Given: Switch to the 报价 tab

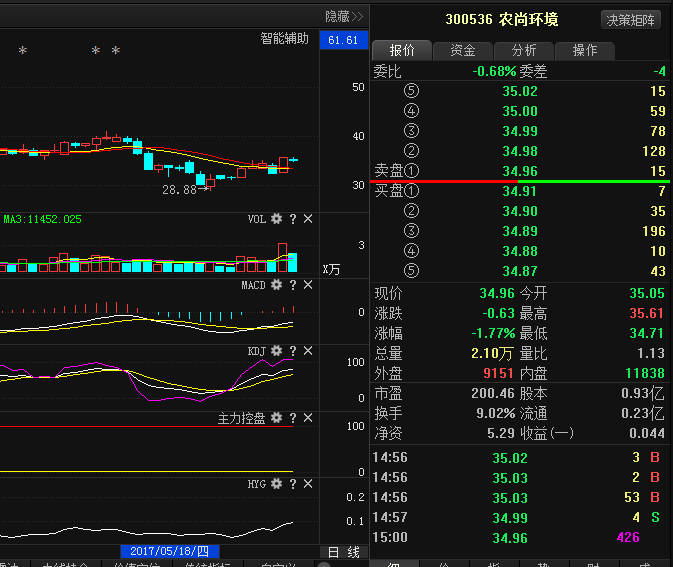Looking at the screenshot, I should tap(402, 51).
